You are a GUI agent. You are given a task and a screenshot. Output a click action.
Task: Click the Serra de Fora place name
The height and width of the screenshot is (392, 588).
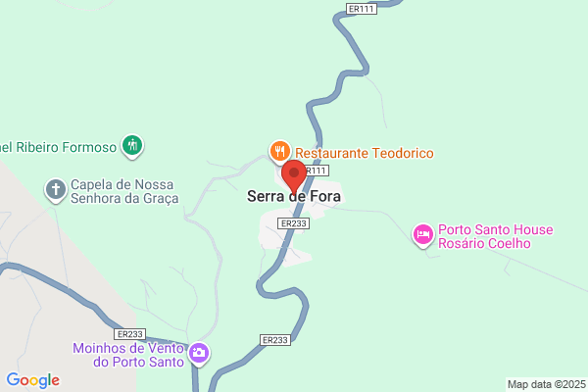click(294, 196)
